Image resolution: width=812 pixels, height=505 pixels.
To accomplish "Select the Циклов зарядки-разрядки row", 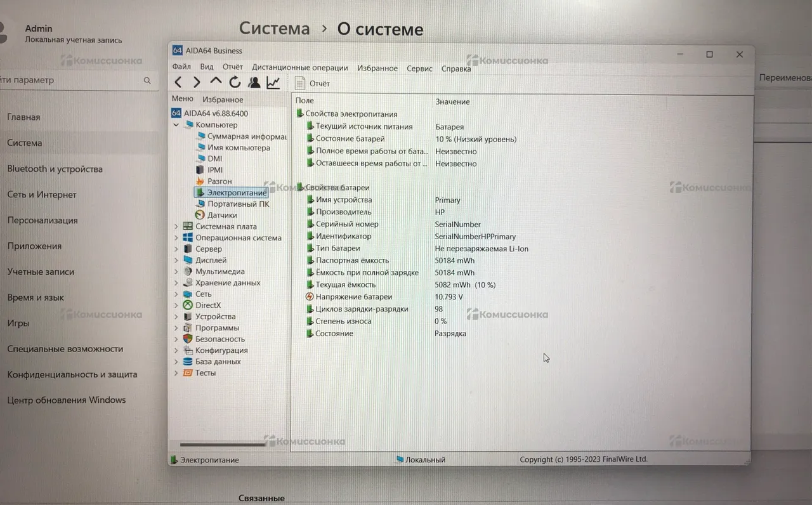I will [520, 309].
